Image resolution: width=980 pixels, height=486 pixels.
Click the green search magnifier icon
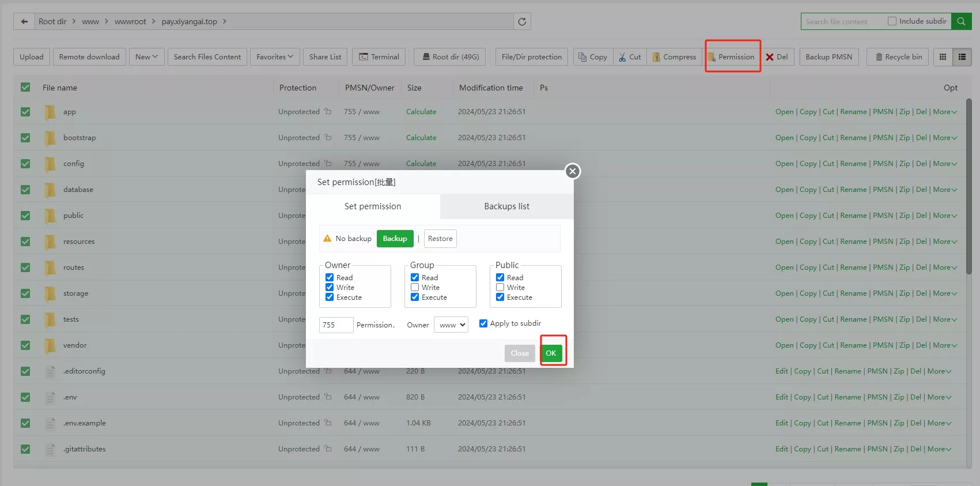[x=961, y=21]
